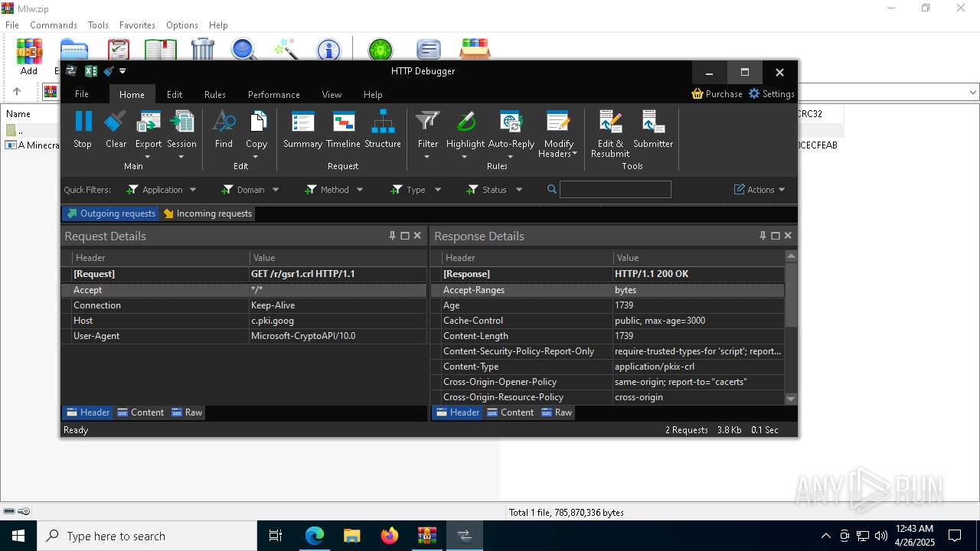Image resolution: width=980 pixels, height=551 pixels.
Task: Select the Incoming requests tab
Action: 207,214
